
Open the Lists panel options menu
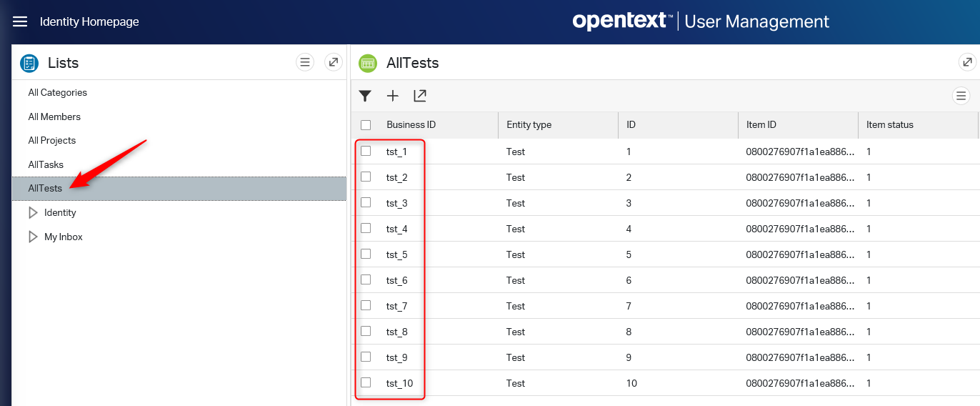click(x=305, y=62)
